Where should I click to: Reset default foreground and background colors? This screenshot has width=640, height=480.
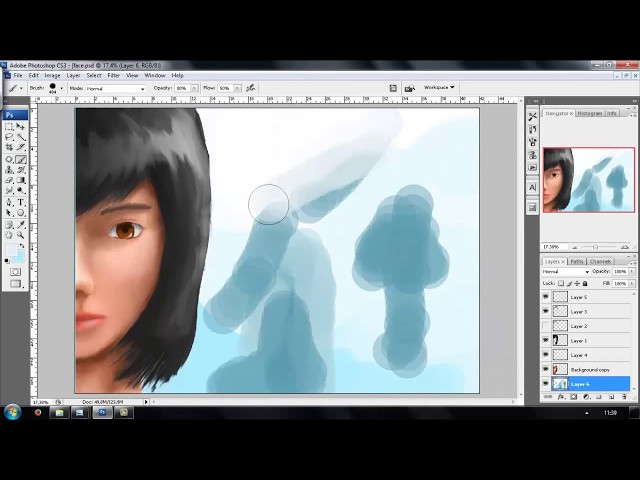click(x=7, y=261)
